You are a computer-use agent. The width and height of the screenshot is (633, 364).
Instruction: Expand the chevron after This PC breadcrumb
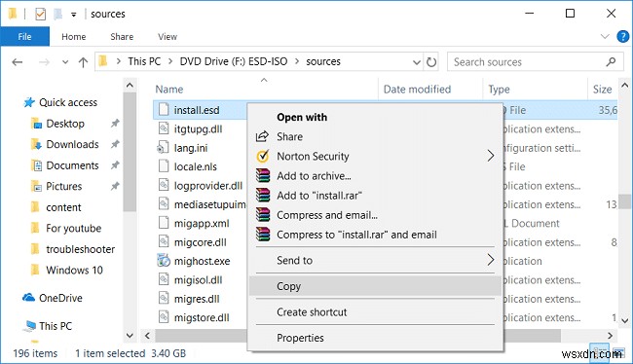[170, 61]
